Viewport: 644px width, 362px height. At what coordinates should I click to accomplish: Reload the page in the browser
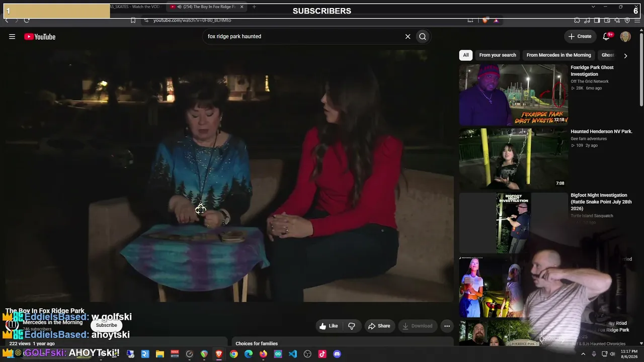pos(27,20)
